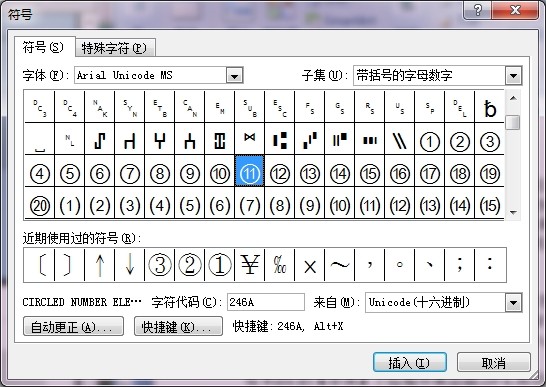Click the 取消 button
The height and width of the screenshot is (387, 546).
[494, 362]
